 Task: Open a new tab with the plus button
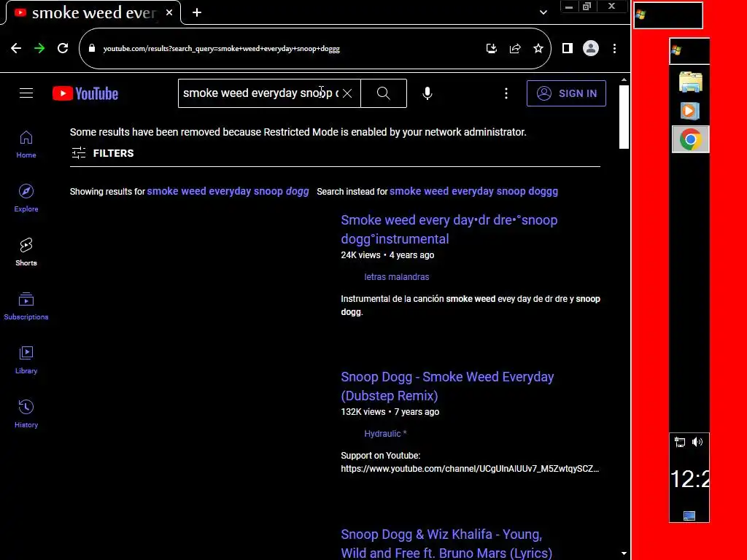click(197, 13)
